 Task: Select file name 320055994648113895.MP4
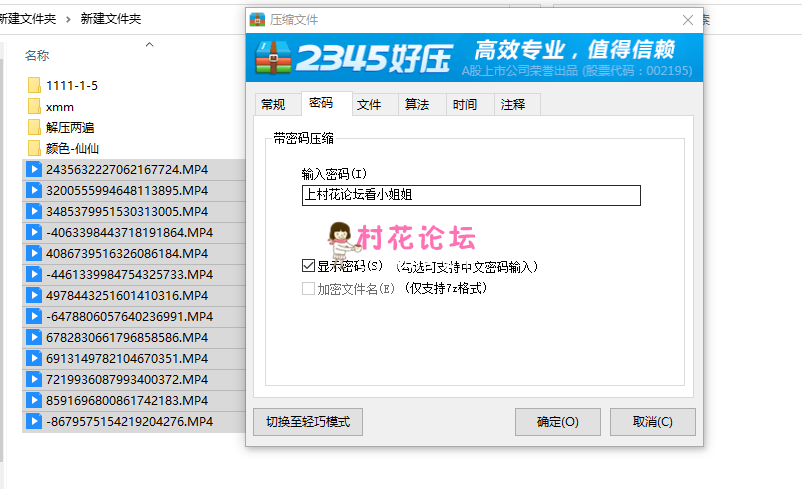127,190
